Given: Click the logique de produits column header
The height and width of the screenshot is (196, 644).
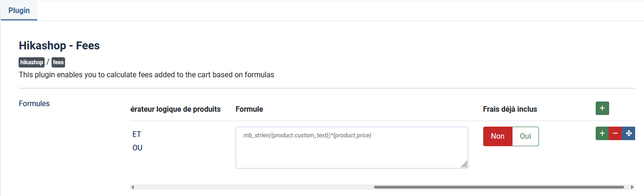Looking at the screenshot, I should click(176, 109).
